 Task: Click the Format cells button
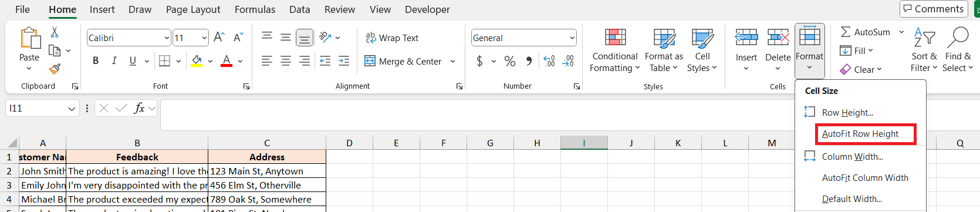click(810, 51)
